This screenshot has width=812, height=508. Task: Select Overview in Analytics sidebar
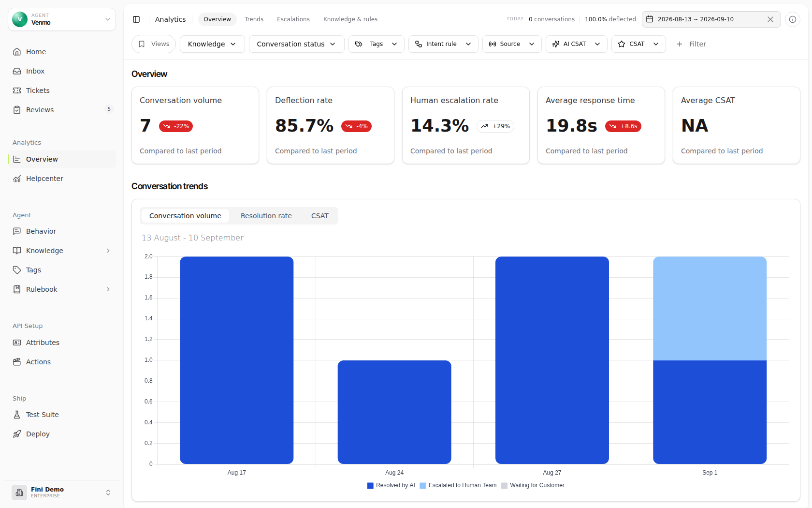pyautogui.click(x=62, y=159)
